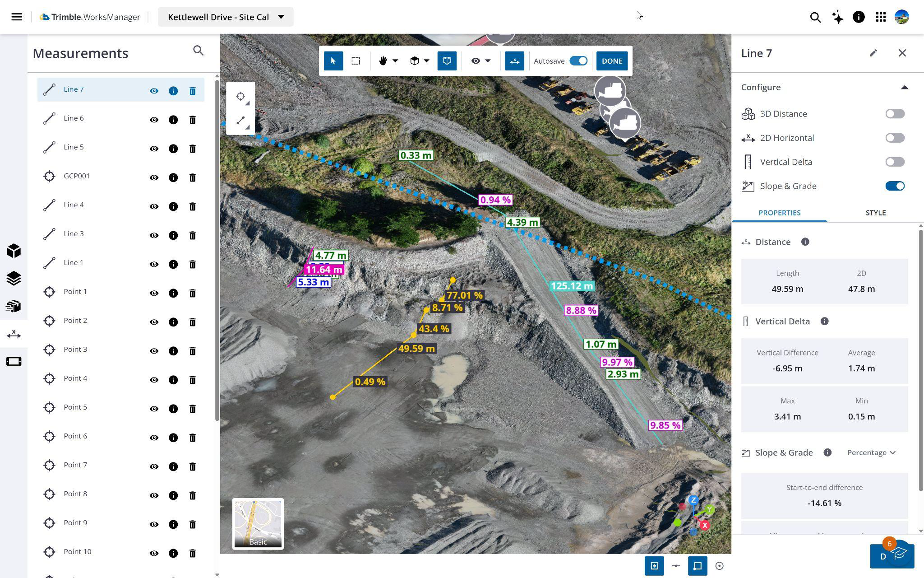Open the Layers panel from the left sidebar
The width and height of the screenshot is (924, 578).
pos(14,279)
